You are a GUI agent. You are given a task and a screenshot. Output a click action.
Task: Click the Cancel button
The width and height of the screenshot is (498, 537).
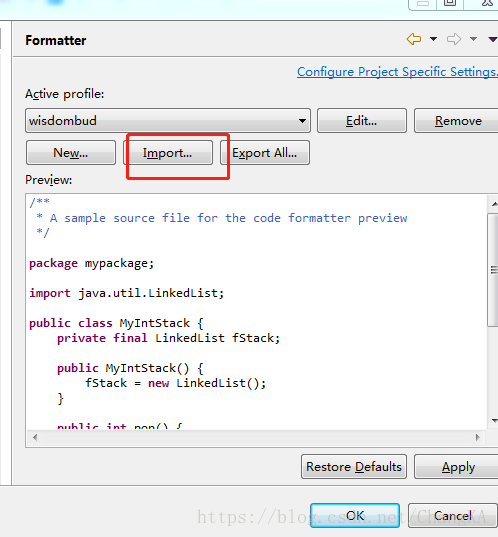tap(452, 515)
